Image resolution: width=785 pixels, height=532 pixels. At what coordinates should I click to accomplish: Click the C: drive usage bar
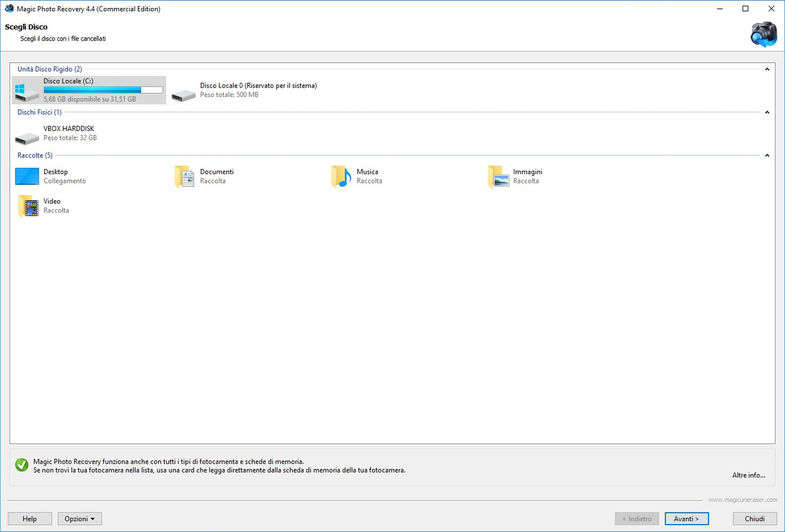click(103, 90)
